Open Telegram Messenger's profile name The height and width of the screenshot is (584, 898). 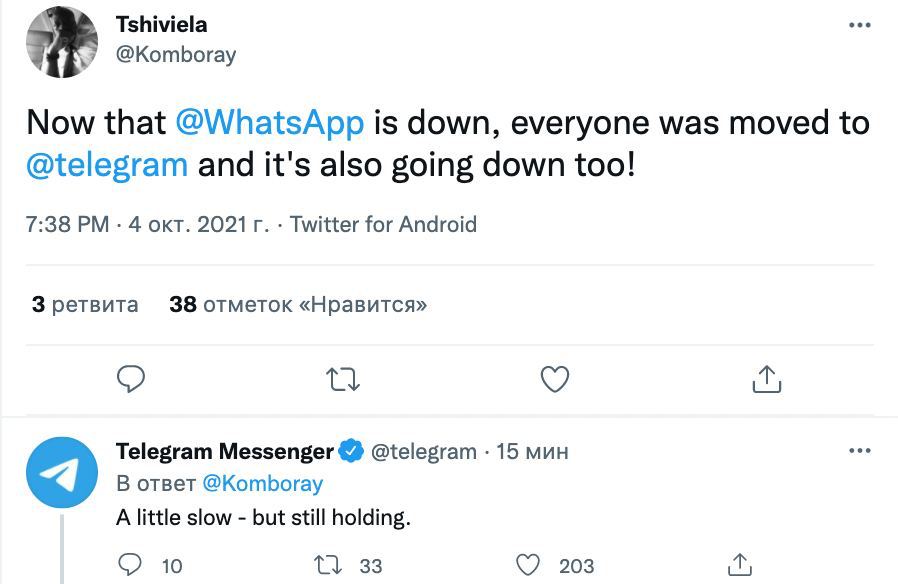(225, 452)
